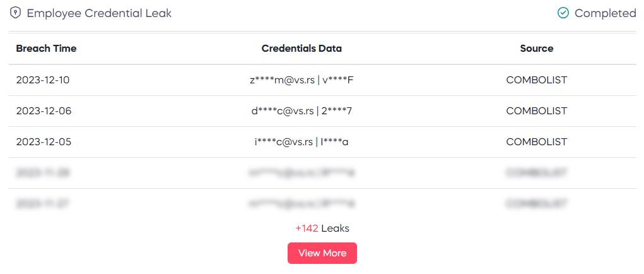This screenshot has width=644, height=274.
Task: Click the +142 Leaks text
Action: click(x=322, y=229)
